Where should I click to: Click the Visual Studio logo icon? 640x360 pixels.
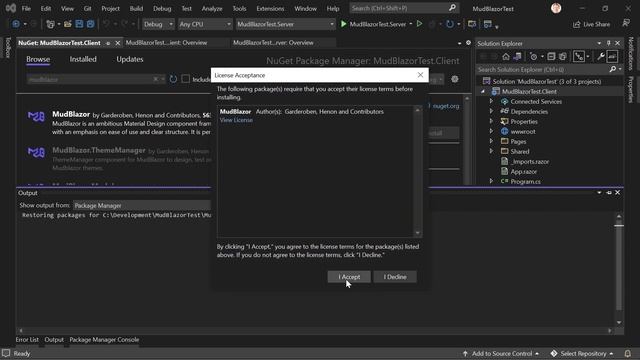click(x=11, y=8)
